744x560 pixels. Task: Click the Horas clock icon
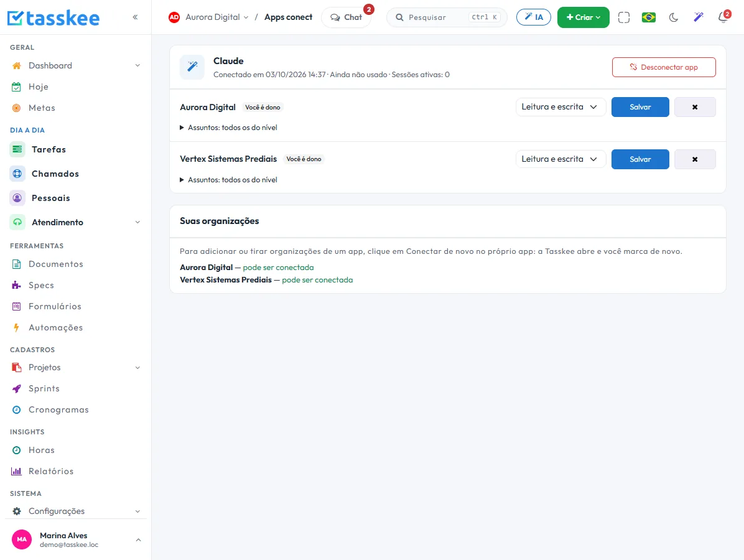(x=17, y=450)
